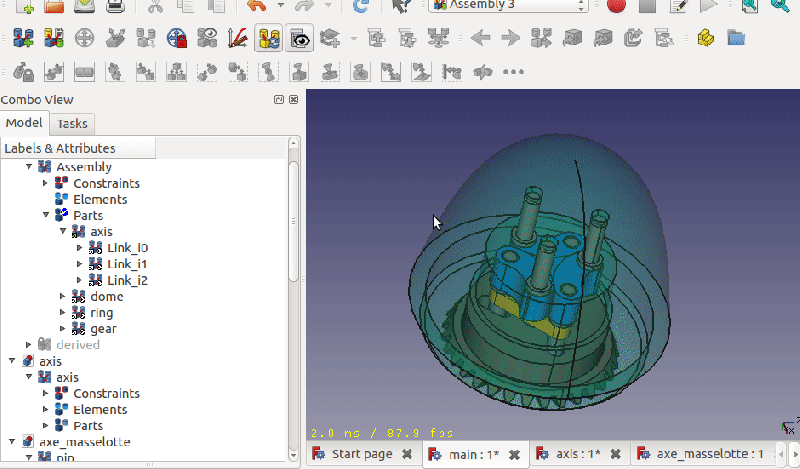
Task: Click the blue Refresh recompute icon
Action: [x=361, y=6]
